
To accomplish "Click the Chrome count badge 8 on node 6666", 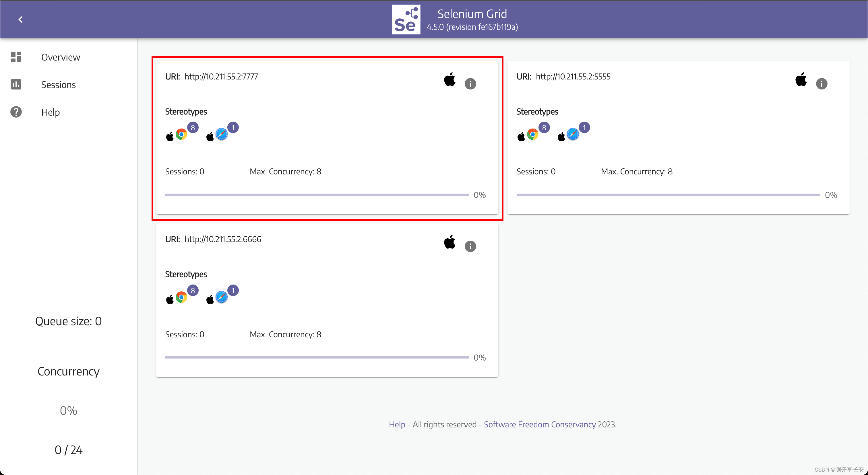I will coord(193,290).
